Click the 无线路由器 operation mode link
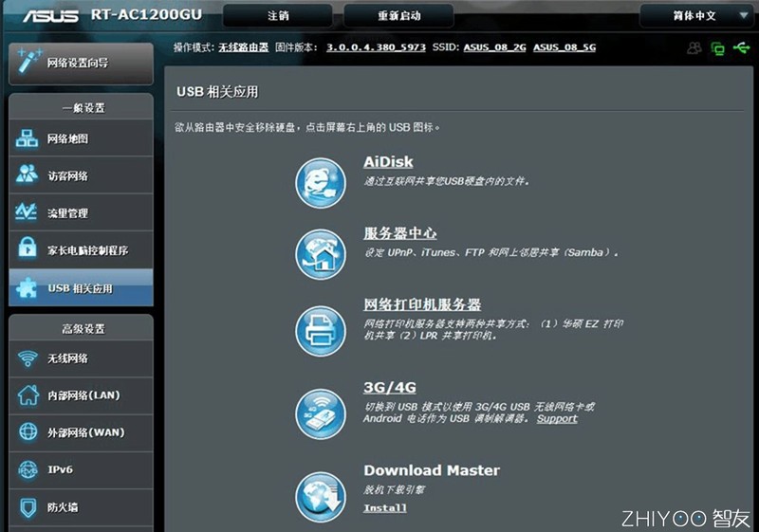The width and height of the screenshot is (759, 532). [x=243, y=47]
